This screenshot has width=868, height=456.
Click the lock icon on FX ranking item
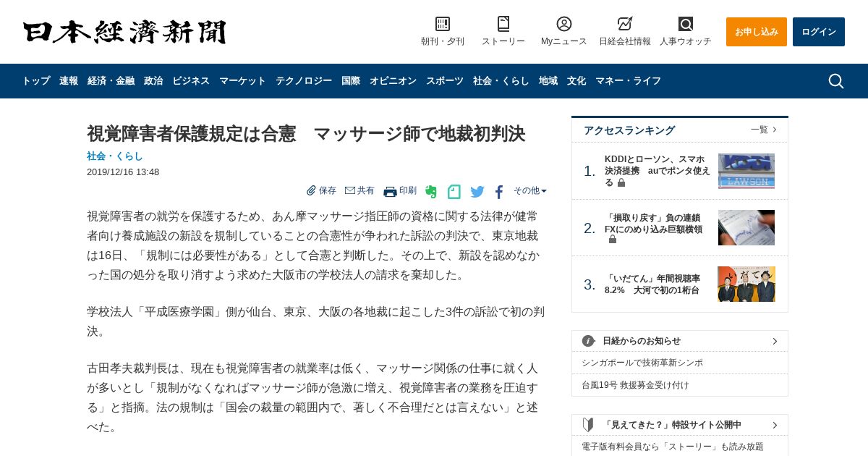click(613, 240)
